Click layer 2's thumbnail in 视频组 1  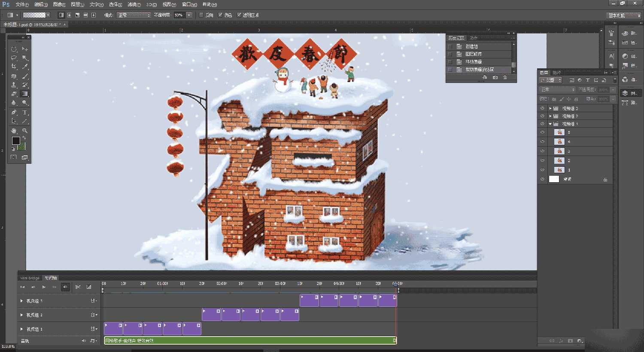(x=559, y=160)
